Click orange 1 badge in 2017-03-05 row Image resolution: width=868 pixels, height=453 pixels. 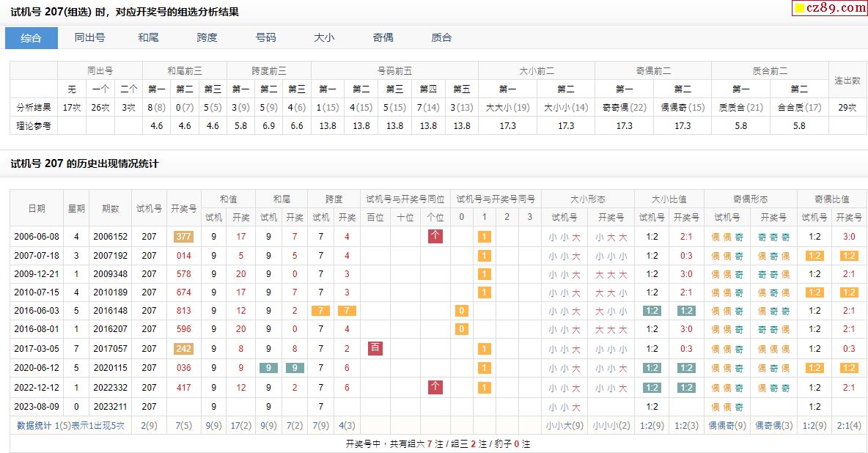coord(485,349)
